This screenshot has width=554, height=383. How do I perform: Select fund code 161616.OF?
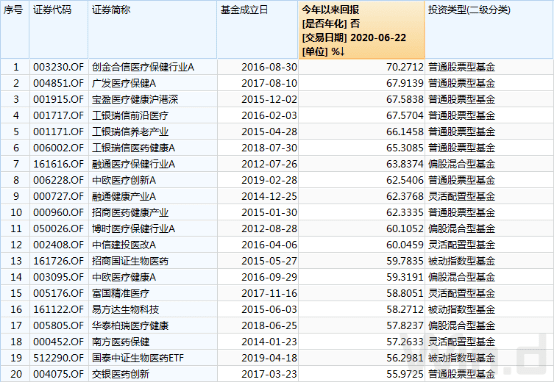click(x=59, y=164)
